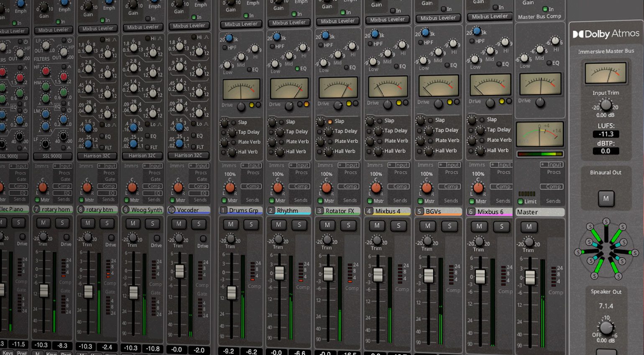Mute the Rhythm mixbus
This screenshot has width=644, height=355.
(279, 225)
